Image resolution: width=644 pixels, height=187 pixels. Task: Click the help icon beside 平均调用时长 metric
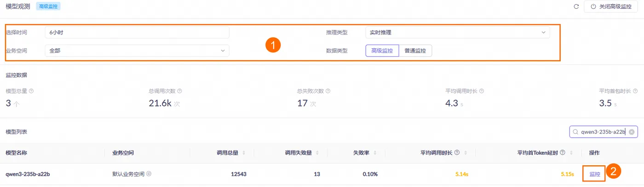(481, 91)
